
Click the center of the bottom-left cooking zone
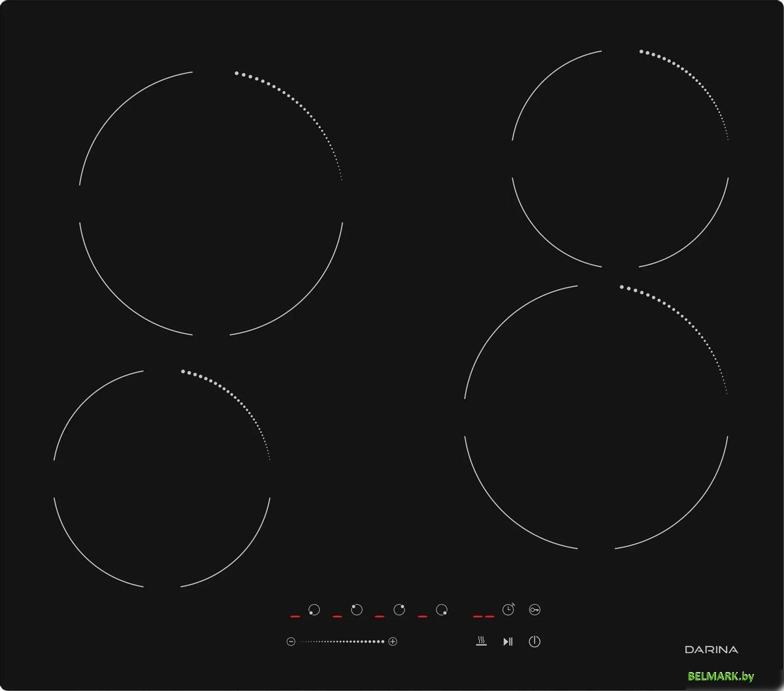162,479
